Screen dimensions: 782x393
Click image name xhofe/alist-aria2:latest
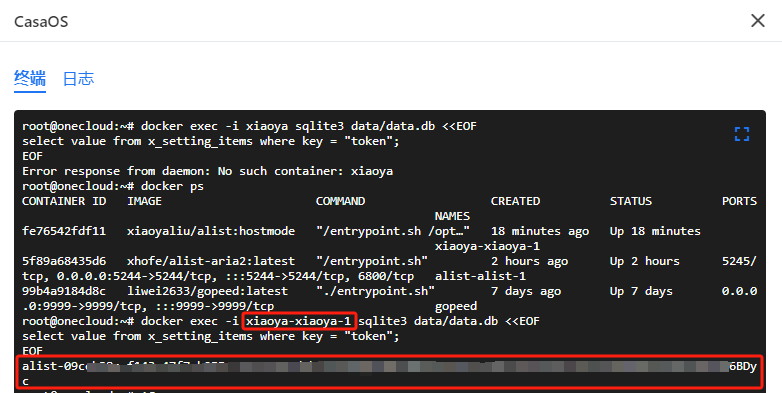(211, 261)
